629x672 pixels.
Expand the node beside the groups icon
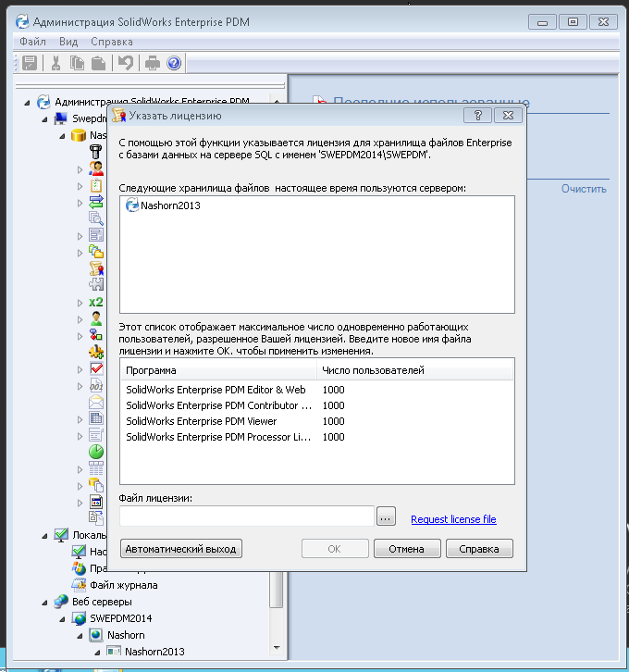tap(80, 169)
